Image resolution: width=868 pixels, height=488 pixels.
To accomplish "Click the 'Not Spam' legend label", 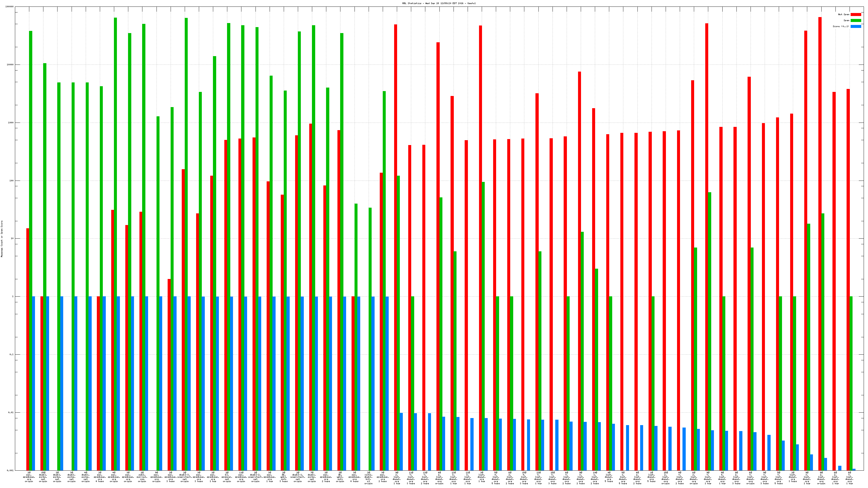I will 844,14.
